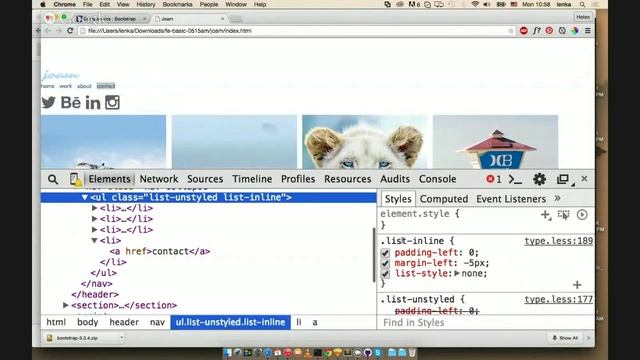Open the type.less:189 source link
This screenshot has height=360, width=640.
(x=558, y=241)
